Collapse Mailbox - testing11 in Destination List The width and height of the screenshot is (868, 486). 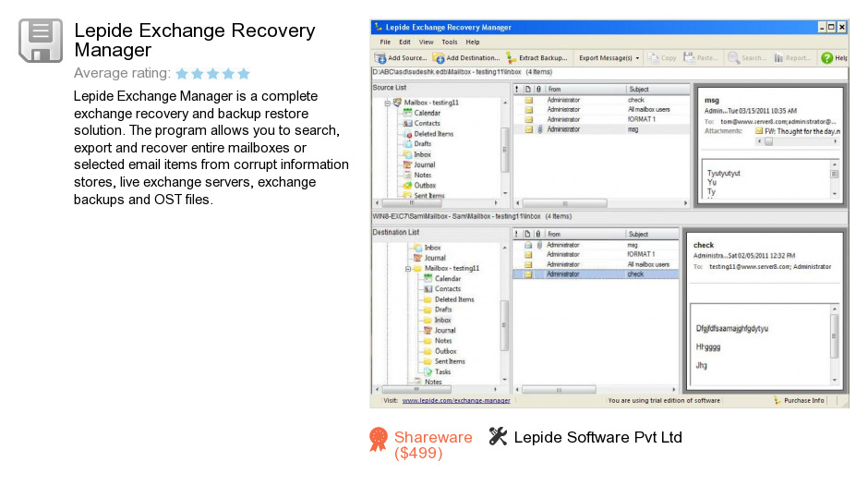click(408, 268)
